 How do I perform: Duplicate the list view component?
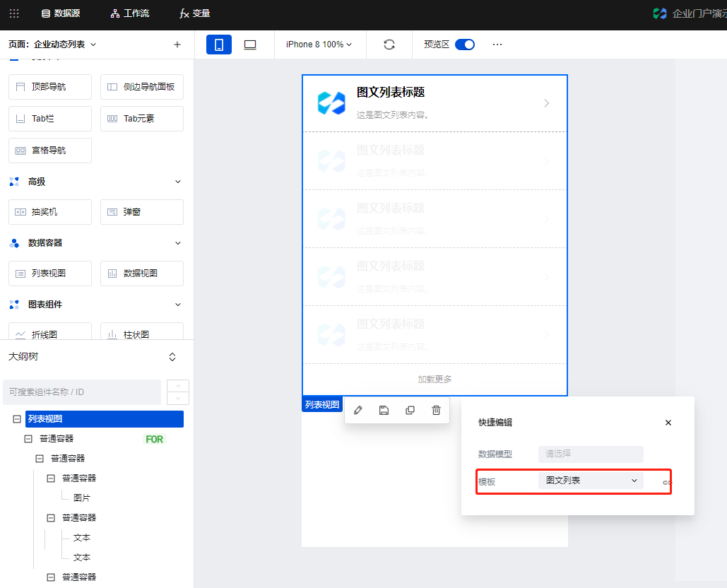pyautogui.click(x=410, y=411)
